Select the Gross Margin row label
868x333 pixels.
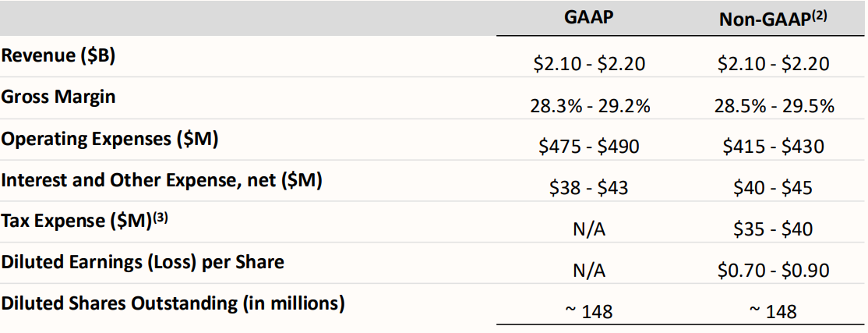tap(58, 97)
